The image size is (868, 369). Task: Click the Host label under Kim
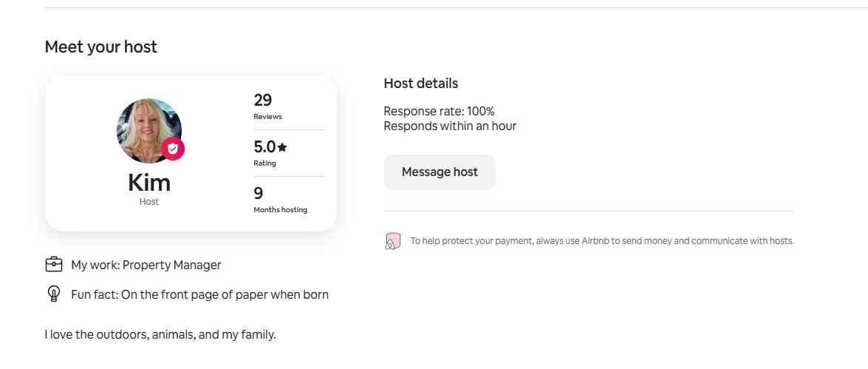pos(149,202)
